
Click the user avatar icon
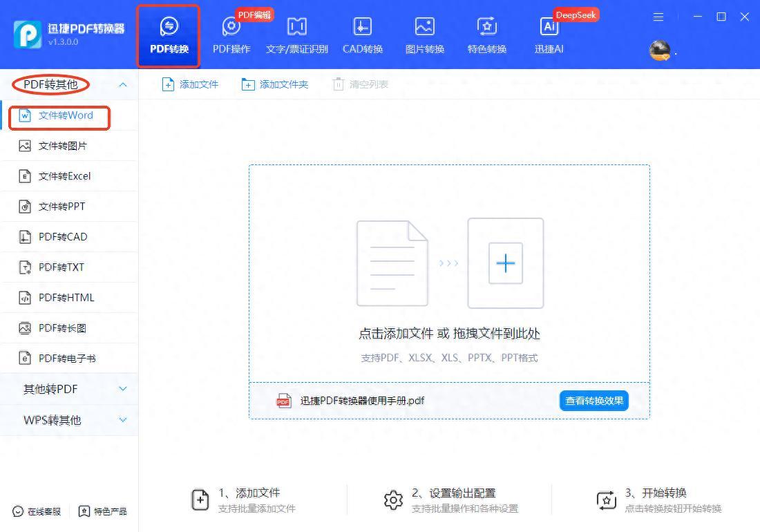click(660, 50)
